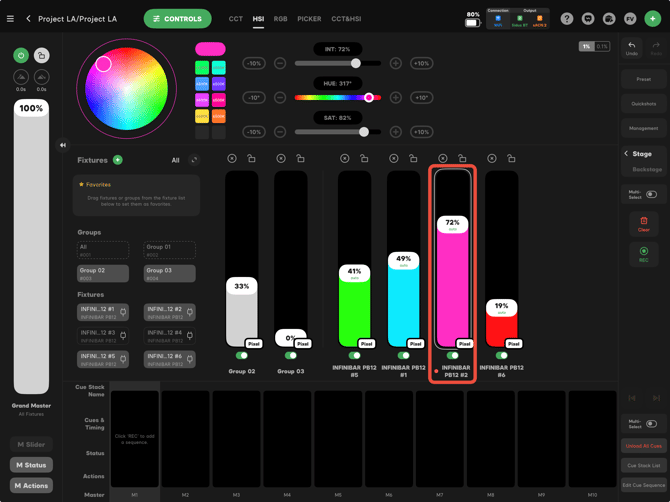
Task: Select the orange color preset swatch
Action: click(219, 116)
